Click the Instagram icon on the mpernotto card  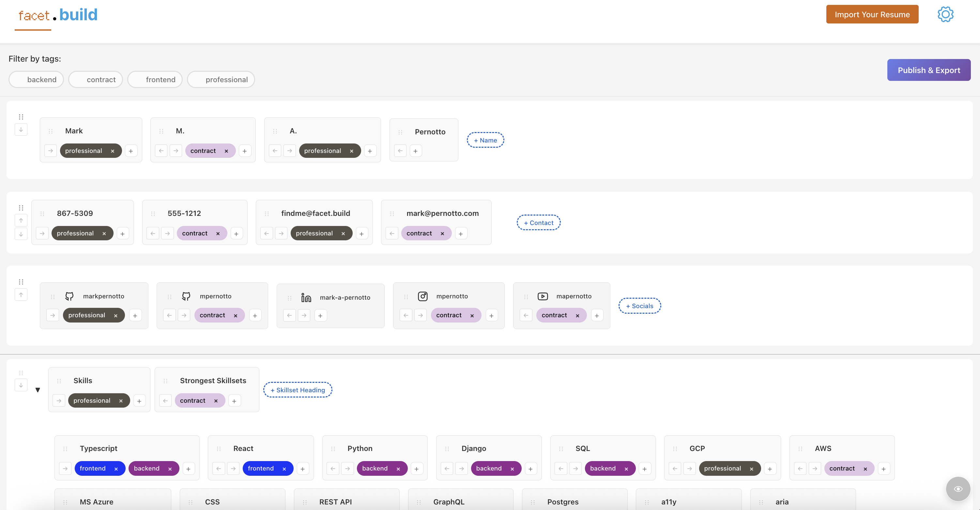pyautogui.click(x=423, y=296)
